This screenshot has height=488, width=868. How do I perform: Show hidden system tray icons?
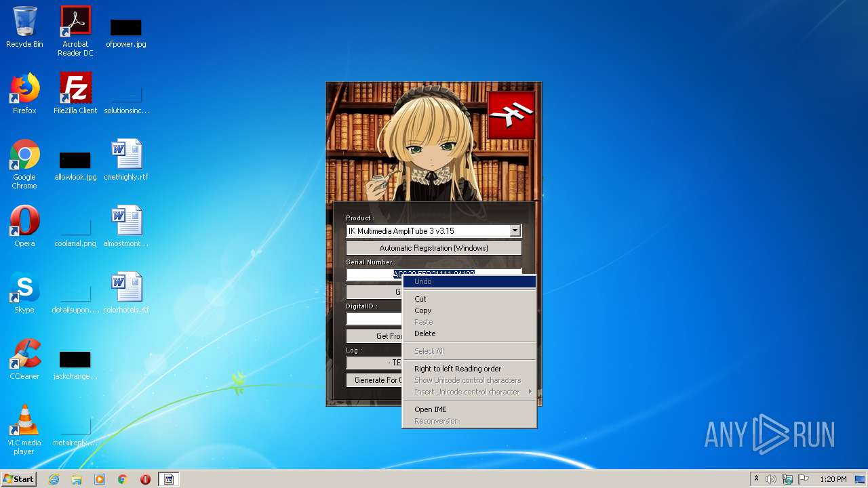[756, 479]
